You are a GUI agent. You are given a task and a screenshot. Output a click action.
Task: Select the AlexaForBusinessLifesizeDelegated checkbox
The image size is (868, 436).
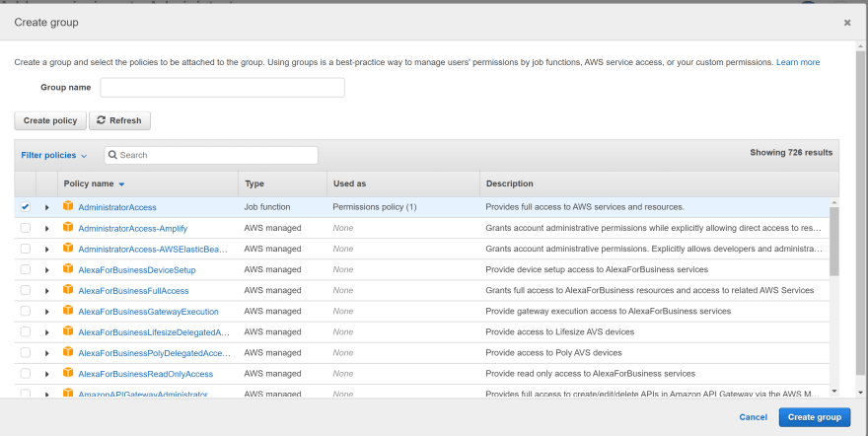pos(26,332)
